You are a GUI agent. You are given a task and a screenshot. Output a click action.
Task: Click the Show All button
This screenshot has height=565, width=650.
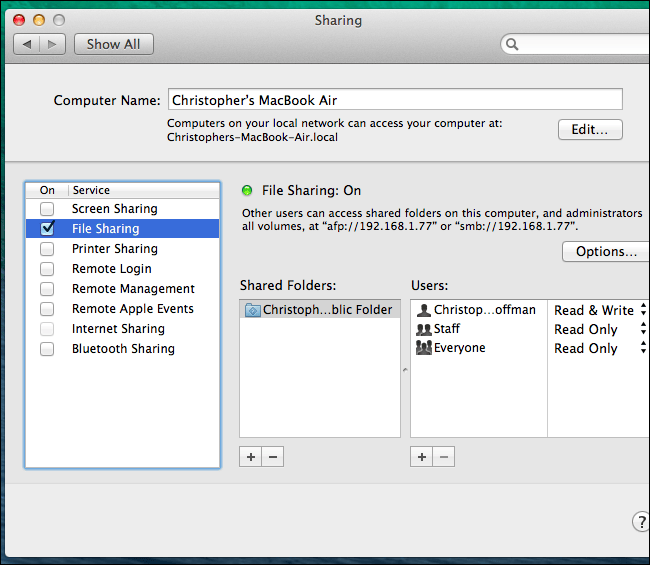113,44
